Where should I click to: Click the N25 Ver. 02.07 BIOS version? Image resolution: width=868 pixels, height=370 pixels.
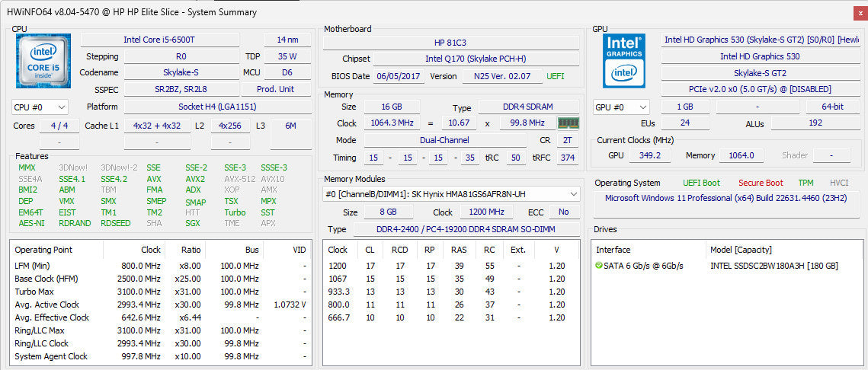click(x=501, y=76)
